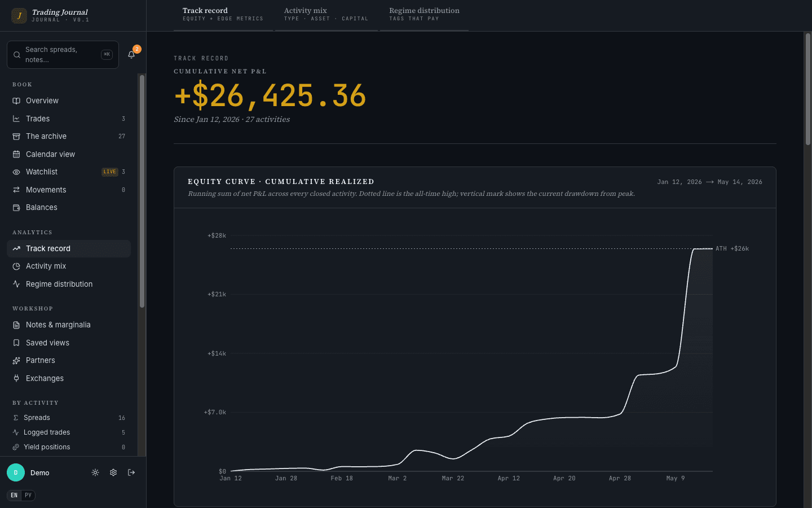
Task: Click the Track record trend icon
Action: click(16, 248)
